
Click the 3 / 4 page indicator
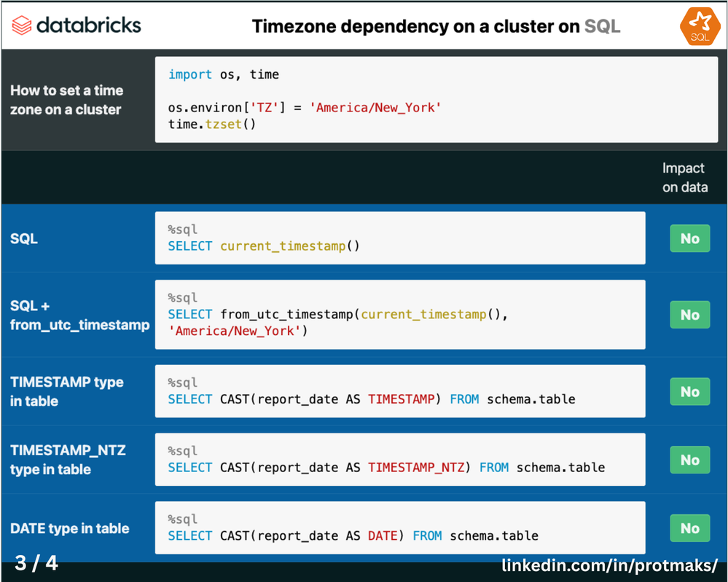tap(36, 563)
